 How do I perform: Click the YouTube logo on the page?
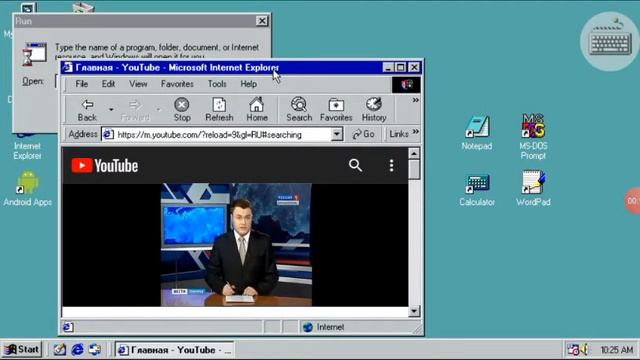(x=105, y=166)
